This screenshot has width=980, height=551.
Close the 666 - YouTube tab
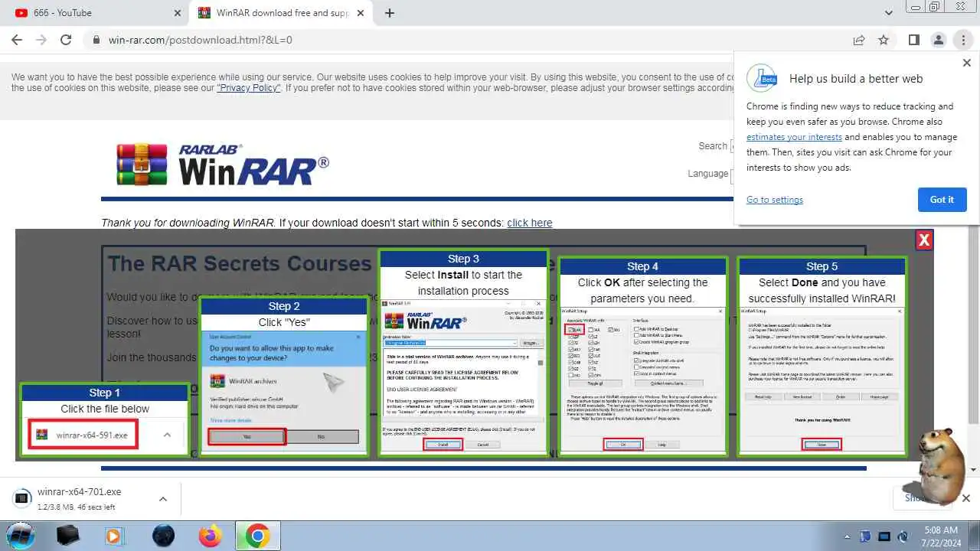pyautogui.click(x=177, y=13)
